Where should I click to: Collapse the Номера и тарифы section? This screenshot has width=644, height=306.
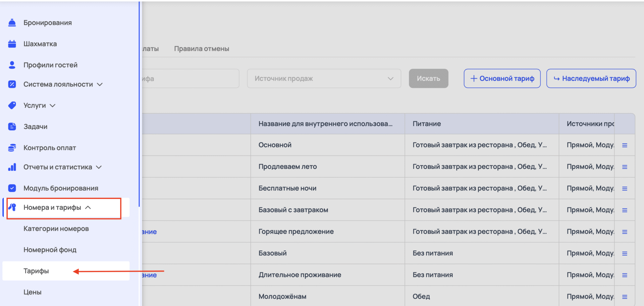[88, 208]
